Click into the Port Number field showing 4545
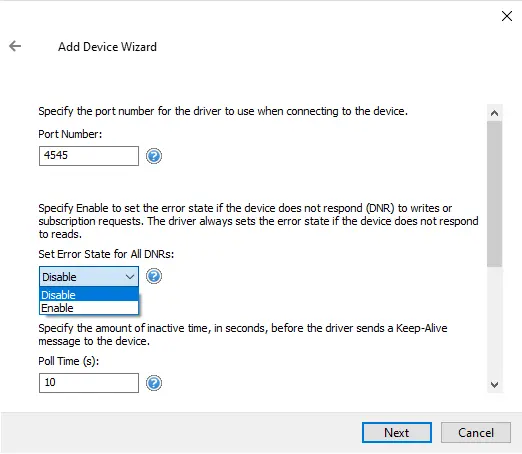Screen dimensions: 522x454 [89, 156]
